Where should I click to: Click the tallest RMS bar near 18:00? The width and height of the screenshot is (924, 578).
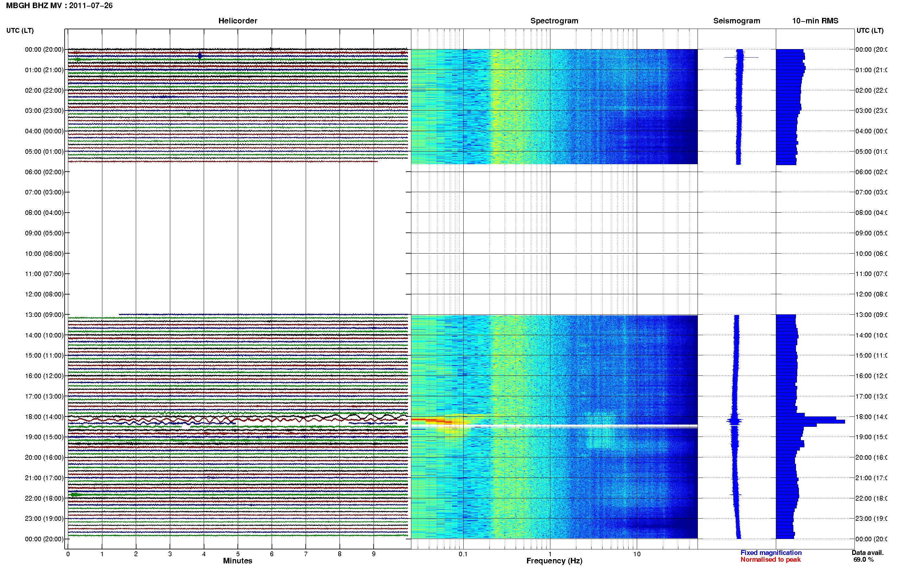click(x=810, y=422)
